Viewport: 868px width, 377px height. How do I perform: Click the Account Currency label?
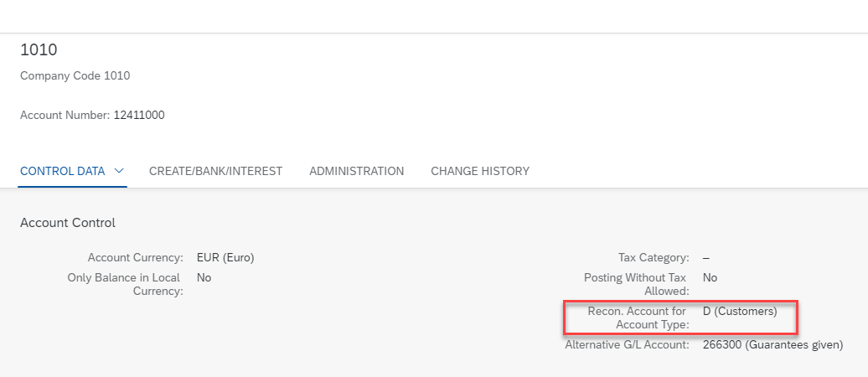pyautogui.click(x=135, y=257)
